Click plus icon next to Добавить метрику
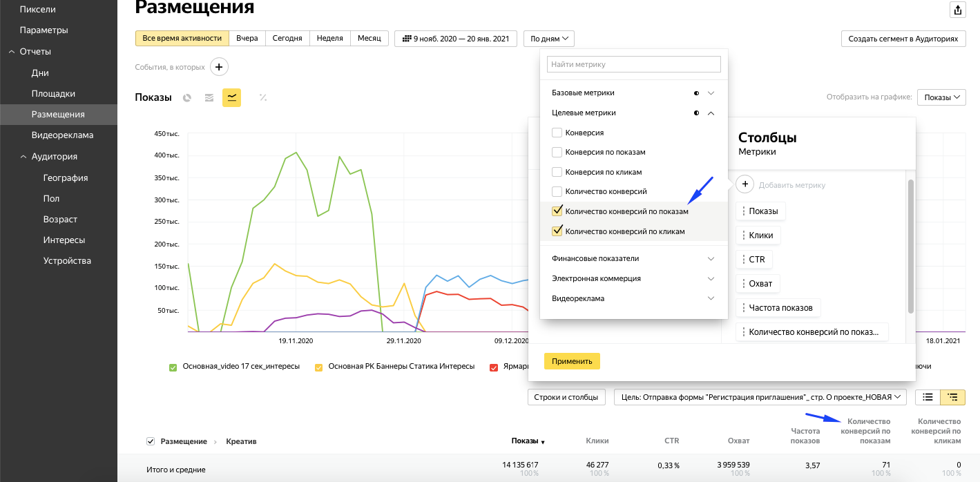Viewport: 980px width, 482px height. point(745,184)
